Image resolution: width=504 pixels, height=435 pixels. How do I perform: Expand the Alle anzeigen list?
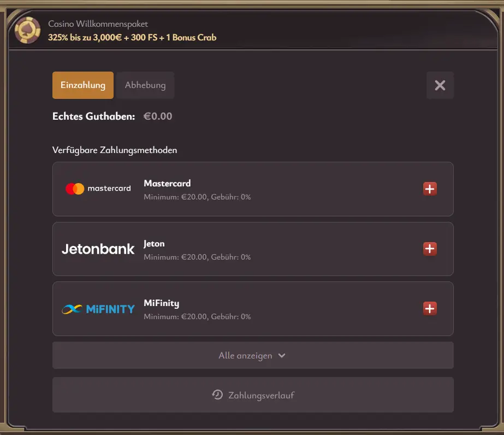coord(252,355)
